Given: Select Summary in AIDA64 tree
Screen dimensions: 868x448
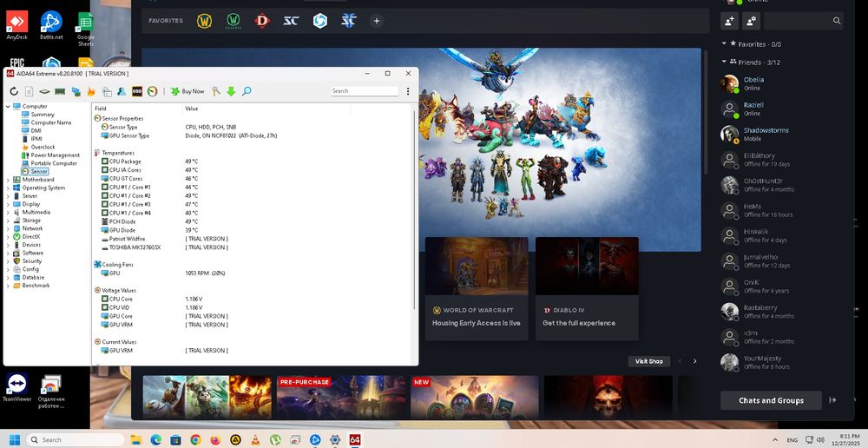Looking at the screenshot, I should tap(42, 115).
